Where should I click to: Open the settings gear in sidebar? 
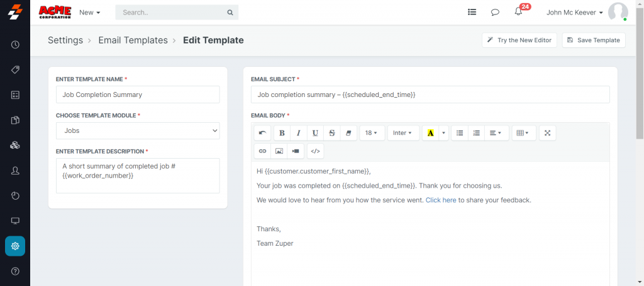point(15,246)
